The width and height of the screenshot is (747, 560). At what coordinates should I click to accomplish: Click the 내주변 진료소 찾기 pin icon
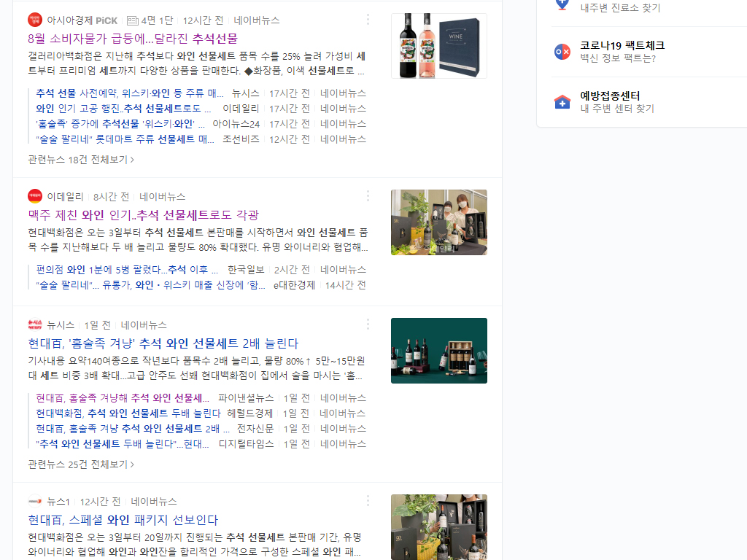point(562,5)
